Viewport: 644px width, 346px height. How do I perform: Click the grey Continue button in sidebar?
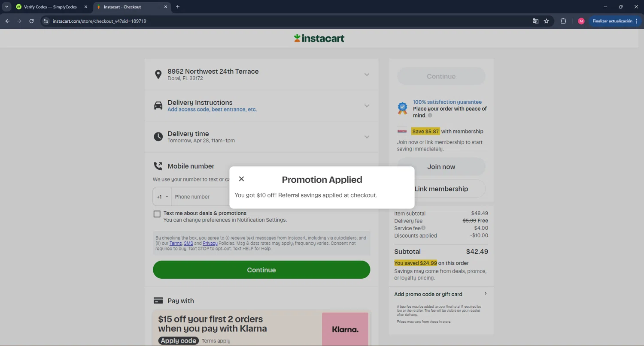click(441, 76)
